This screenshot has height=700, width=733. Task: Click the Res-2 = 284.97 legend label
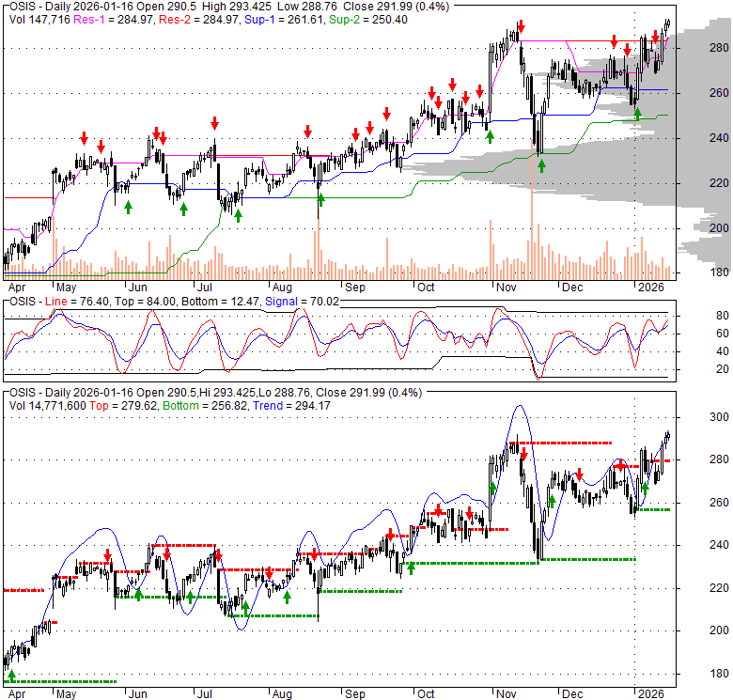click(199, 20)
